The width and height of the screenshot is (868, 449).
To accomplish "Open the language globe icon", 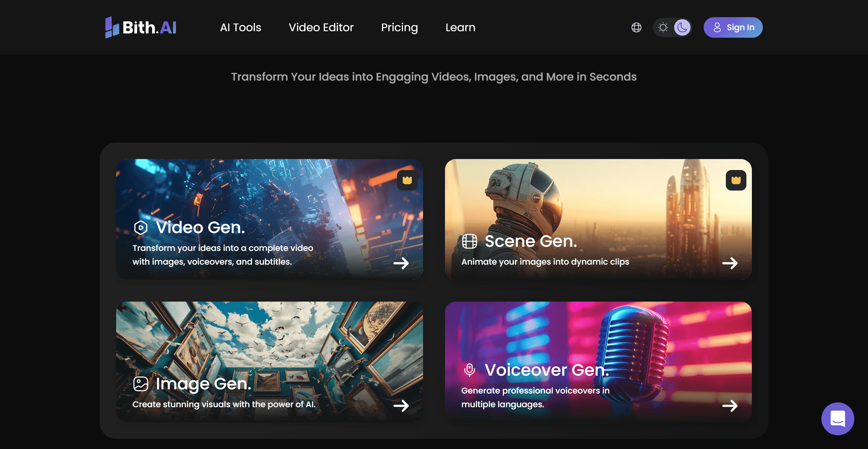I will click(x=636, y=27).
